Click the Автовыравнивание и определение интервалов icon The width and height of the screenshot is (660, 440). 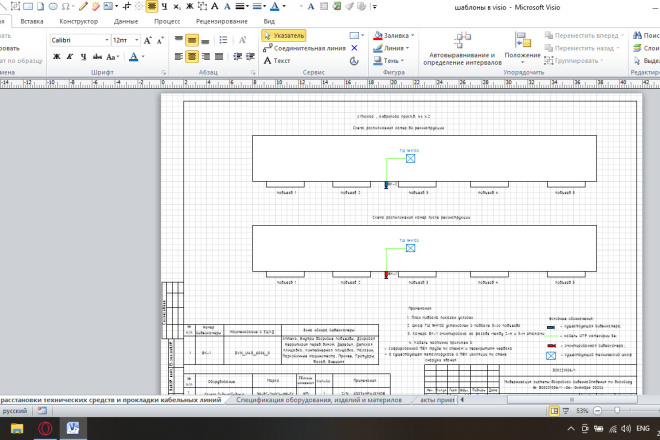pos(463,48)
